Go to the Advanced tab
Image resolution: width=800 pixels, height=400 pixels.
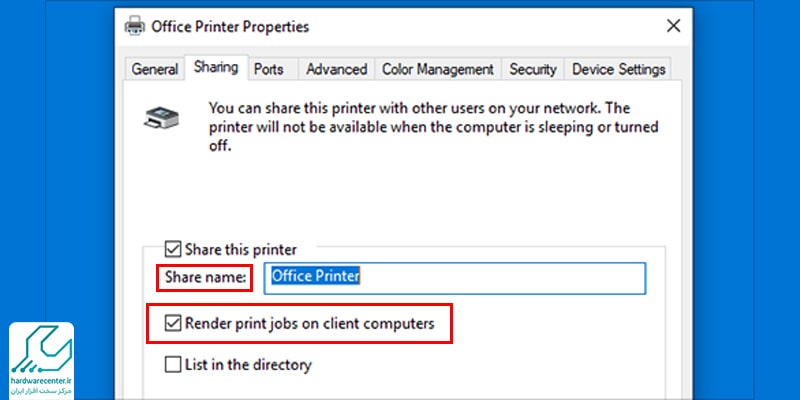tap(336, 69)
